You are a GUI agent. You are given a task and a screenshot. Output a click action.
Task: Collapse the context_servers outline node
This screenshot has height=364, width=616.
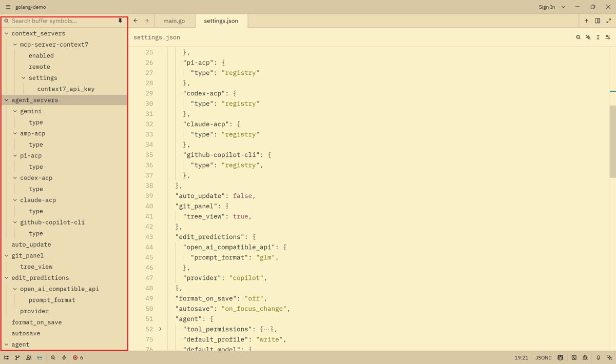click(x=6, y=33)
